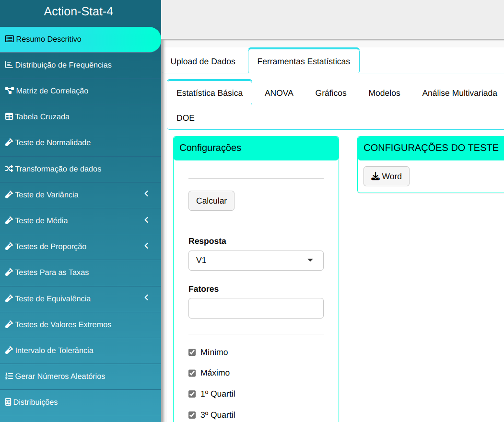Click the Distribuições calculator icon
This screenshot has width=504, height=422.
(x=8, y=402)
